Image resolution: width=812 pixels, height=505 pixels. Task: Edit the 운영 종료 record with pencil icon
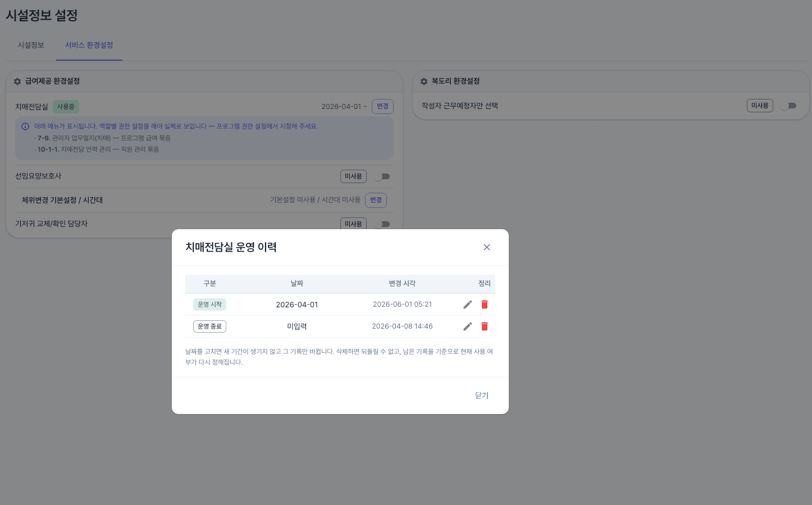click(x=468, y=326)
